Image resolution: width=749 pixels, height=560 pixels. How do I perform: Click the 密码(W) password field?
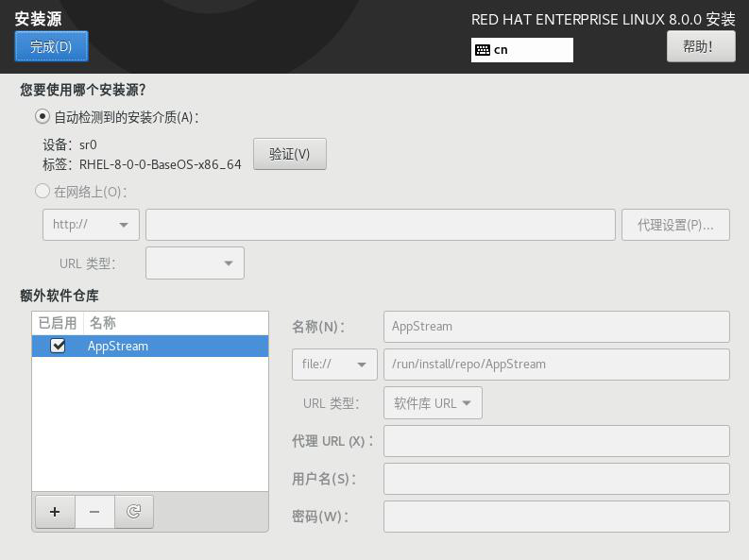coord(556,517)
